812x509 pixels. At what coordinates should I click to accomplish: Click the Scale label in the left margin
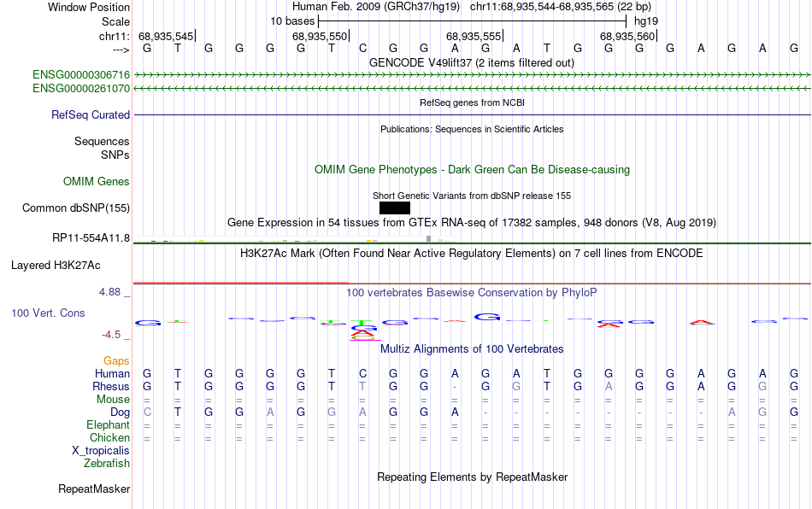click(116, 21)
